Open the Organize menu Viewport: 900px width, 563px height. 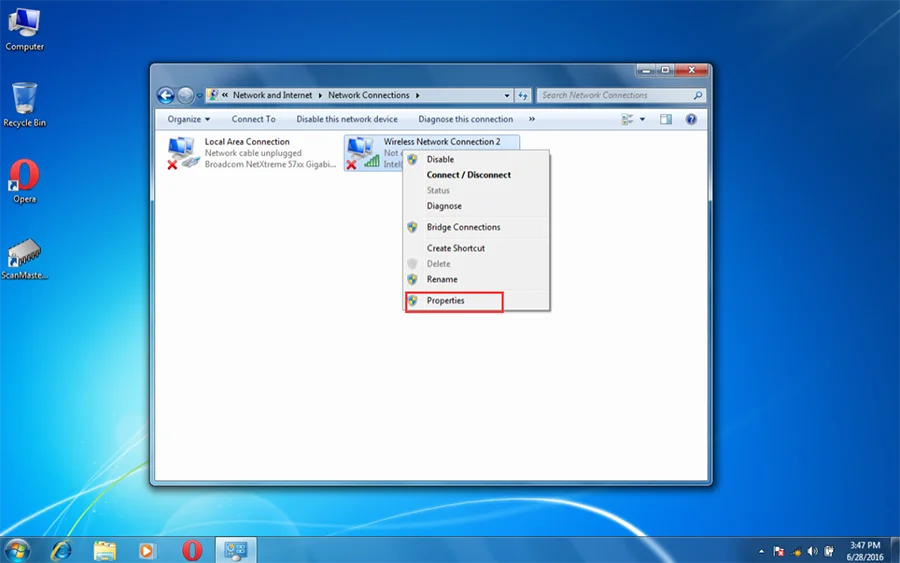point(189,119)
